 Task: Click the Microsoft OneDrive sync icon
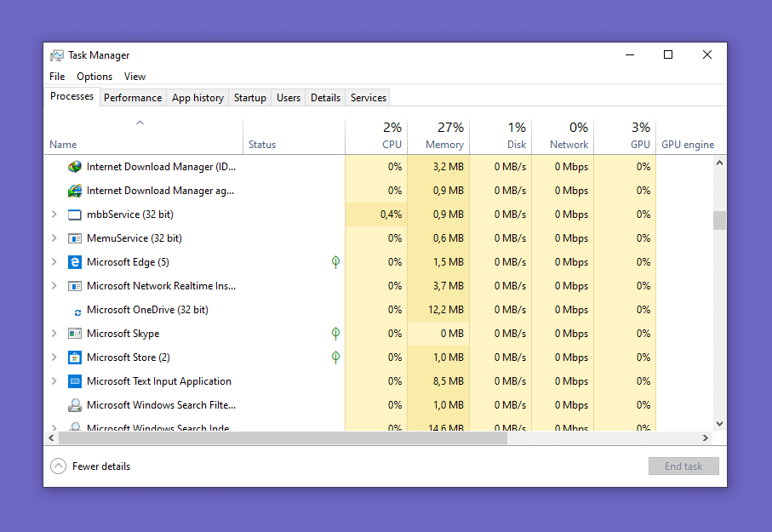point(77,312)
